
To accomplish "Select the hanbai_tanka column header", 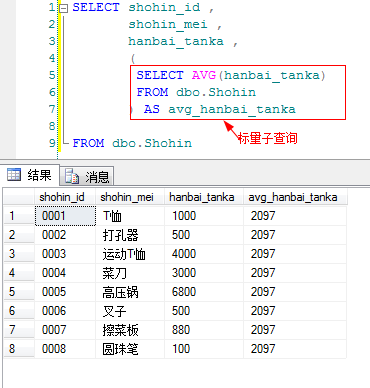I will 204,197.
